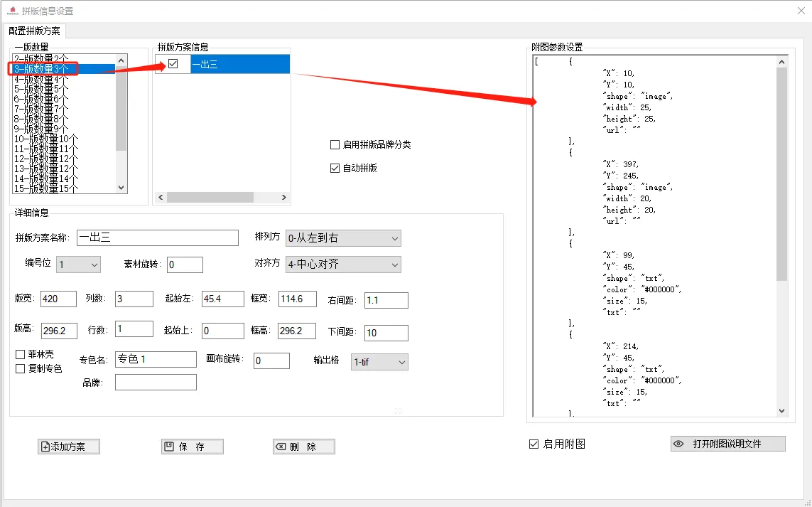Click scroll-down arrow in 附图参数设置 panel
This screenshot has width=812, height=507.
pos(781,410)
